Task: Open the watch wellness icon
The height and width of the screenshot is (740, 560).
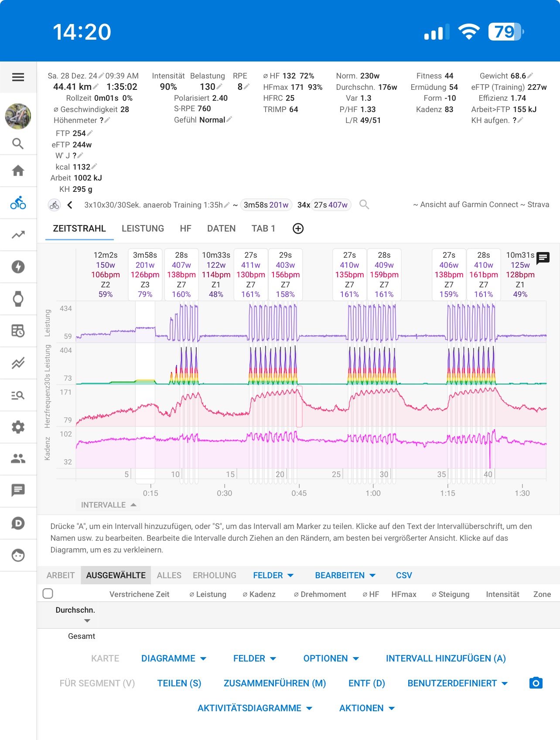Action: (x=18, y=299)
